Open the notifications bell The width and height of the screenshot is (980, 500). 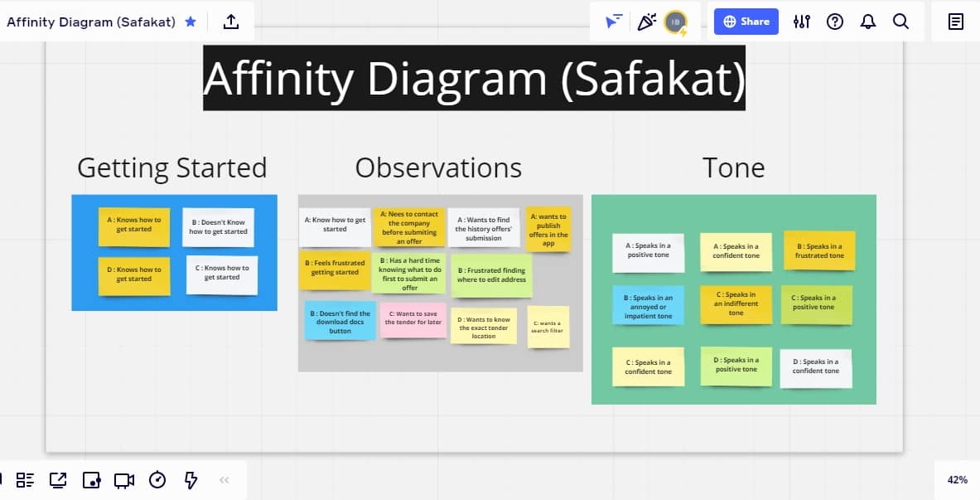(868, 22)
